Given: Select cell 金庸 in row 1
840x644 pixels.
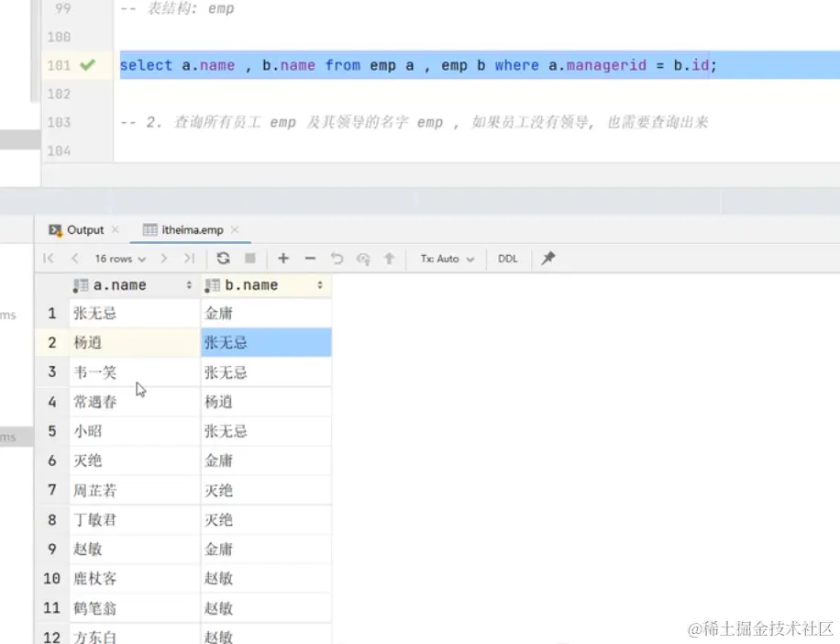Looking at the screenshot, I should coord(266,313).
